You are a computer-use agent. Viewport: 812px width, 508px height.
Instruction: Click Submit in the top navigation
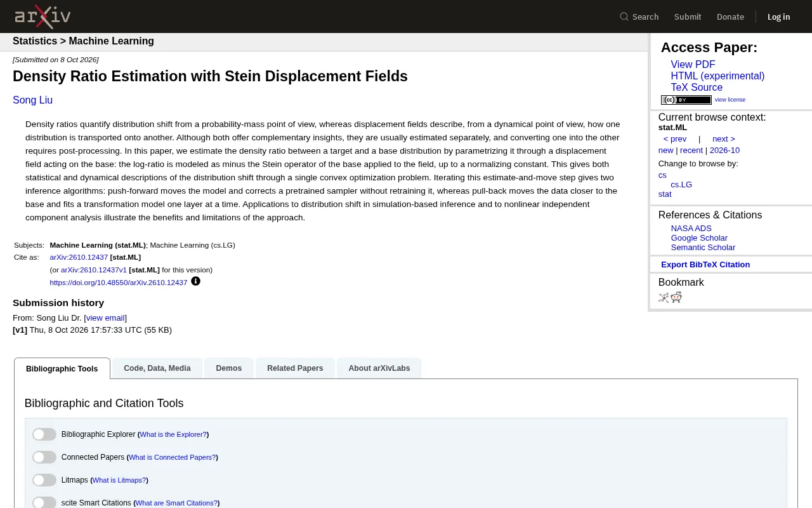pyautogui.click(x=688, y=17)
